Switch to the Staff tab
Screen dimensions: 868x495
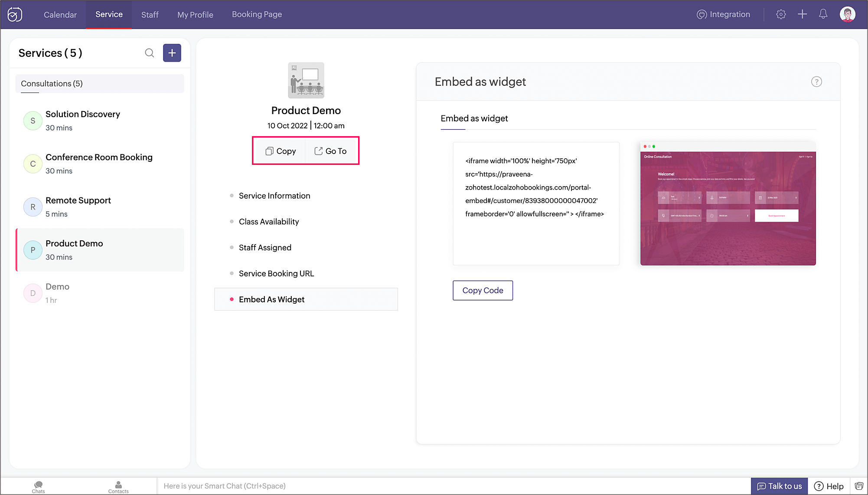tap(150, 14)
